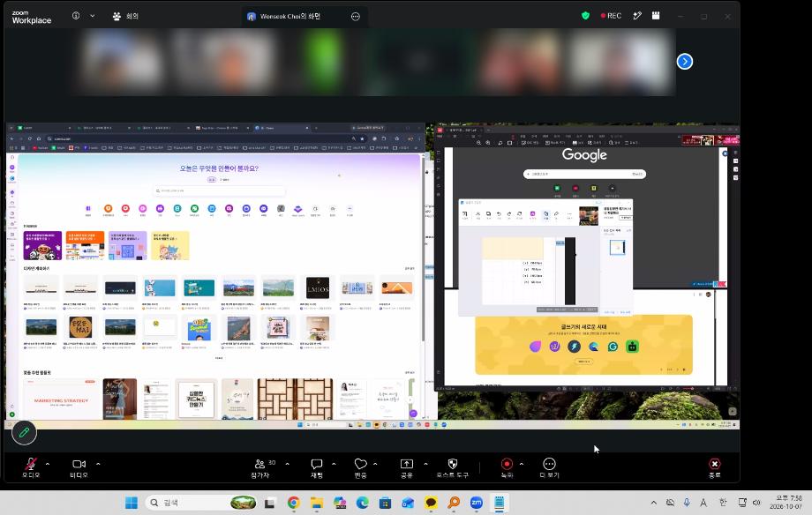Open the Windows Start menu
Viewport: 812px width, 515px height.
132,503
